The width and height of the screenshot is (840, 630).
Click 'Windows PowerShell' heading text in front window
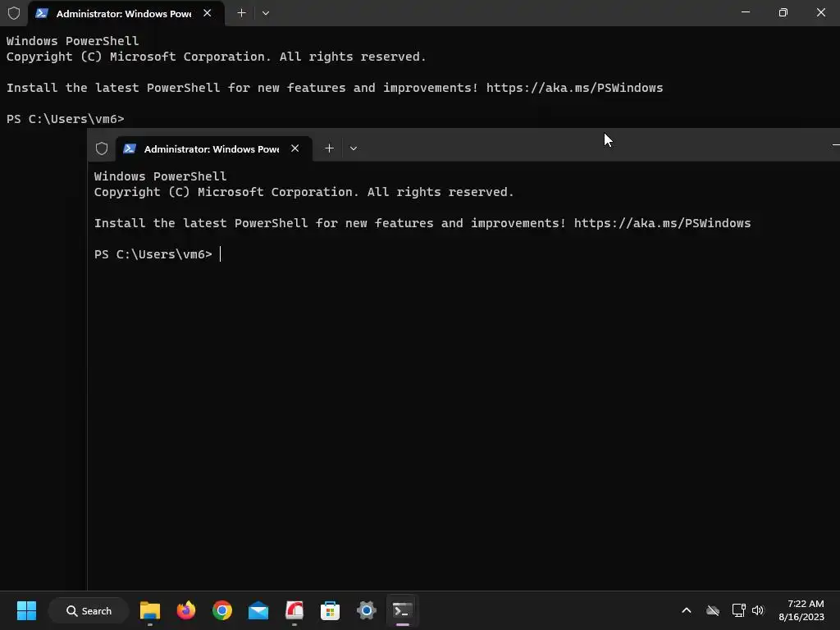pos(160,176)
